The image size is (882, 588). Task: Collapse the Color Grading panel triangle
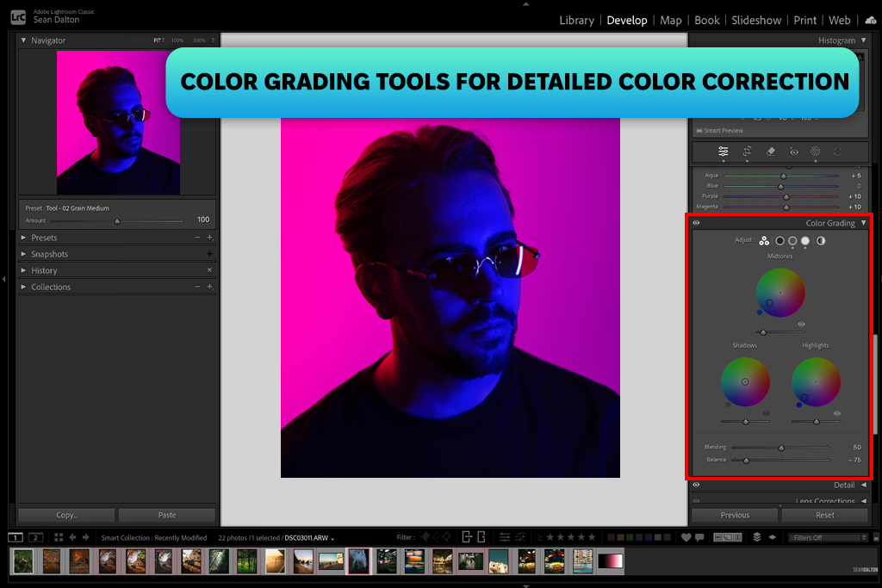click(x=864, y=223)
